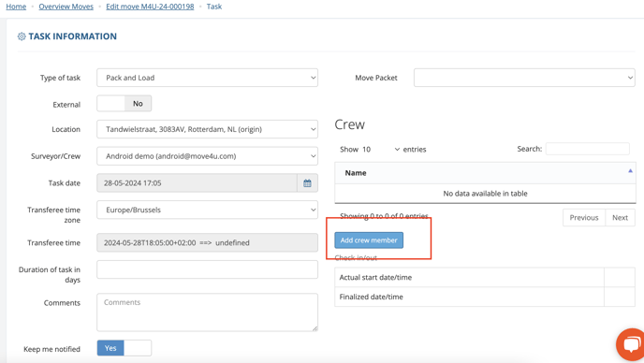Open the Move Packet dropdown
Viewport: 644px width, 363px height.
(x=524, y=78)
